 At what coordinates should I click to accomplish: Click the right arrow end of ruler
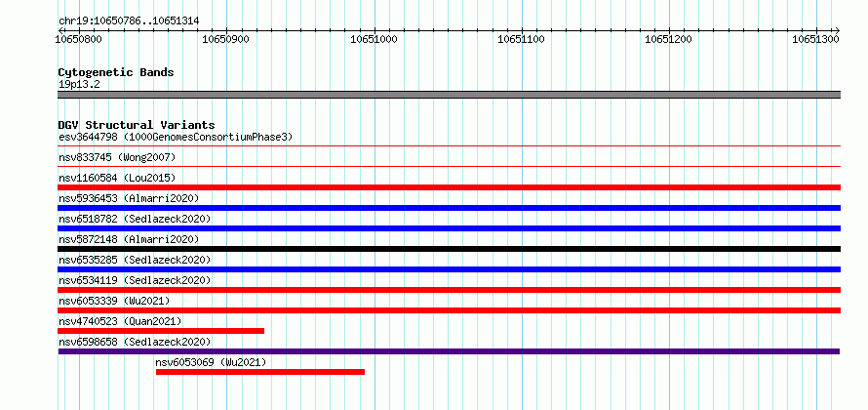point(838,30)
